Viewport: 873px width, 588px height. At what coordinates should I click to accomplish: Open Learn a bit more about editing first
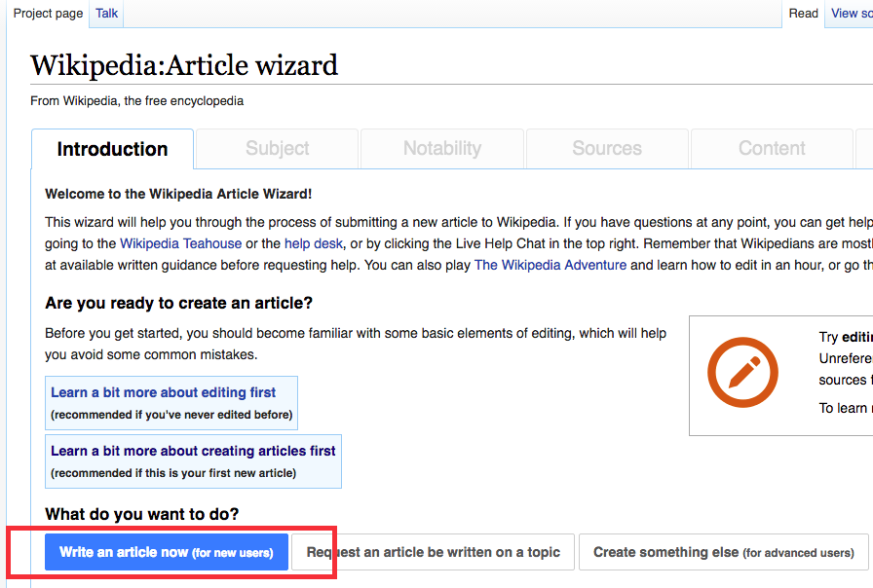163,392
